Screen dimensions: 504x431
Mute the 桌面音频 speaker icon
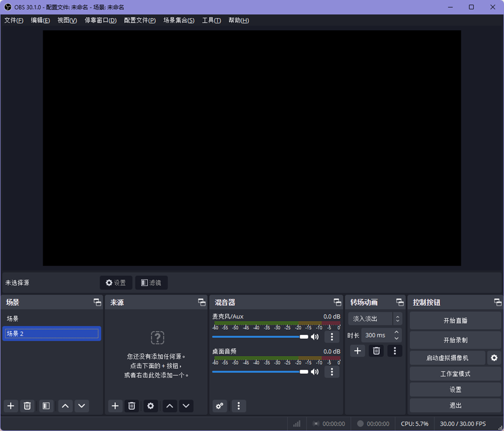pyautogui.click(x=315, y=372)
